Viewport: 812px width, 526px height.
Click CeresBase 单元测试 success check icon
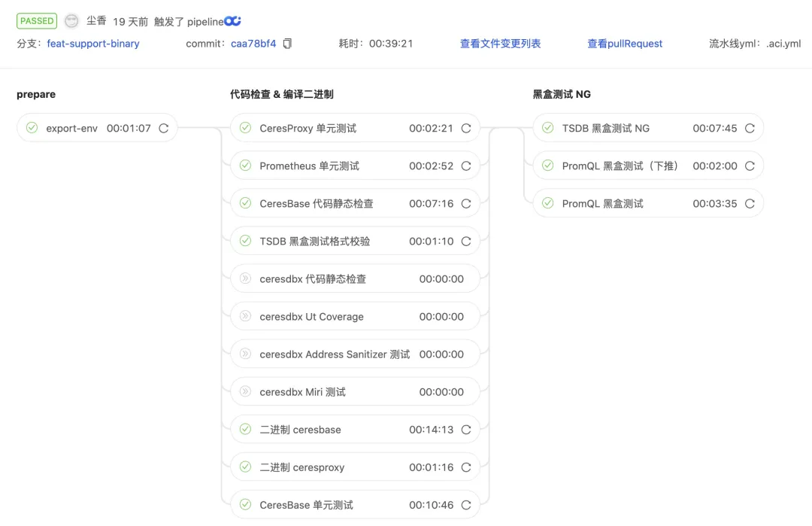(245, 504)
